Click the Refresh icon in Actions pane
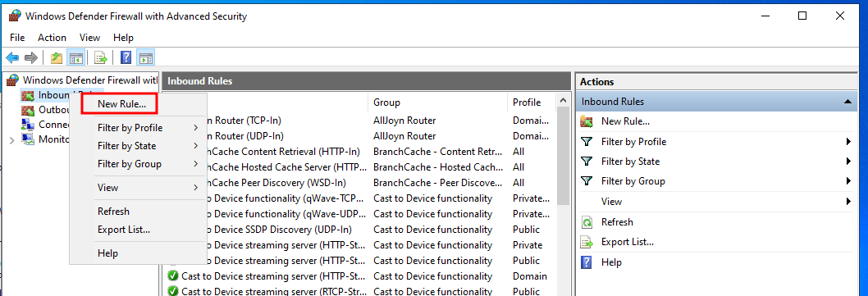 tap(587, 222)
